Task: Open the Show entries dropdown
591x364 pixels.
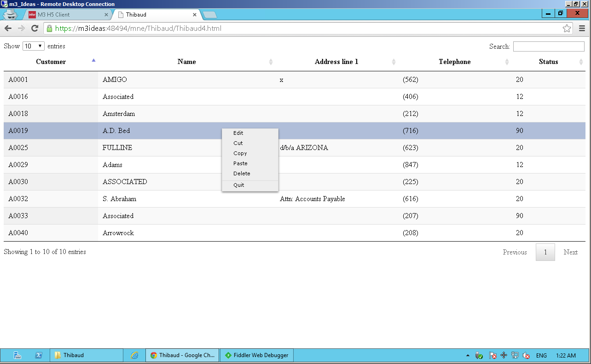Action: (33, 46)
